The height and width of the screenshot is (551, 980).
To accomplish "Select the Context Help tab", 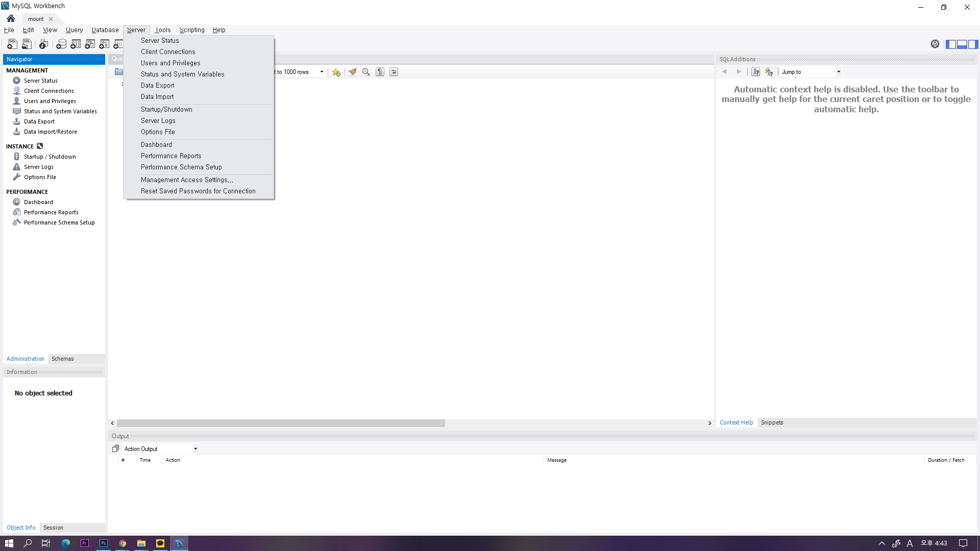I will (736, 422).
